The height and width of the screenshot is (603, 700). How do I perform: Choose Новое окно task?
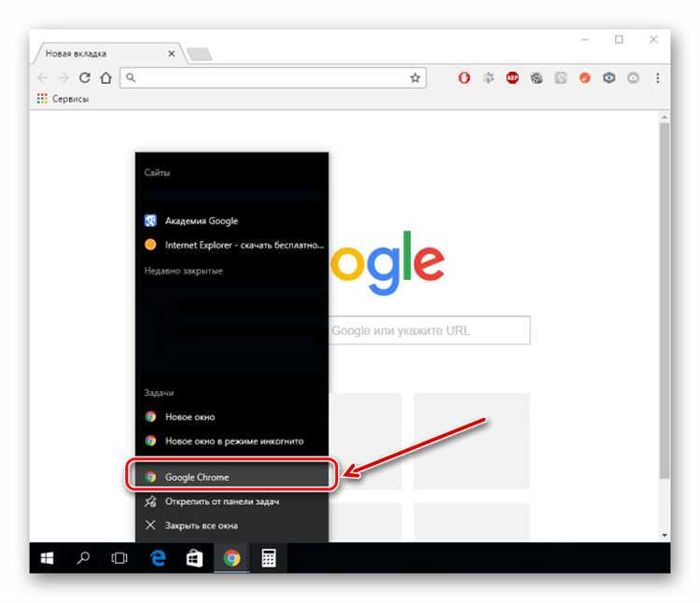coord(232,417)
